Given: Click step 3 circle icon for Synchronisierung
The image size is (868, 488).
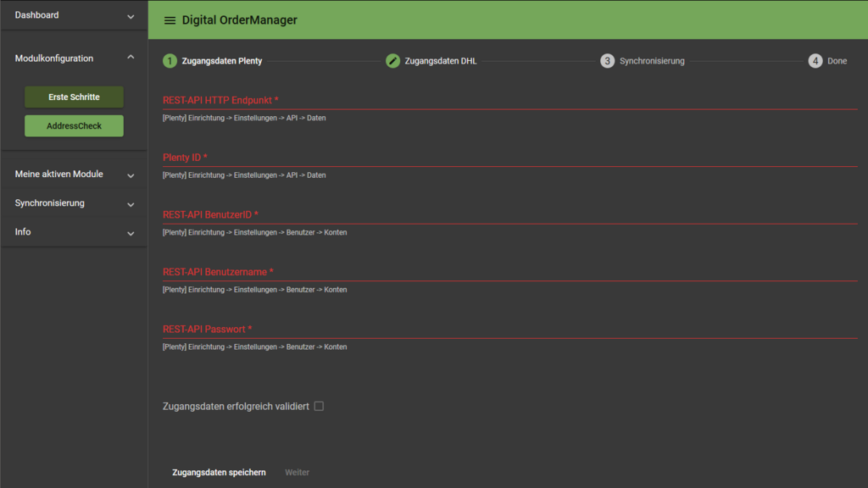Looking at the screenshot, I should [x=607, y=61].
